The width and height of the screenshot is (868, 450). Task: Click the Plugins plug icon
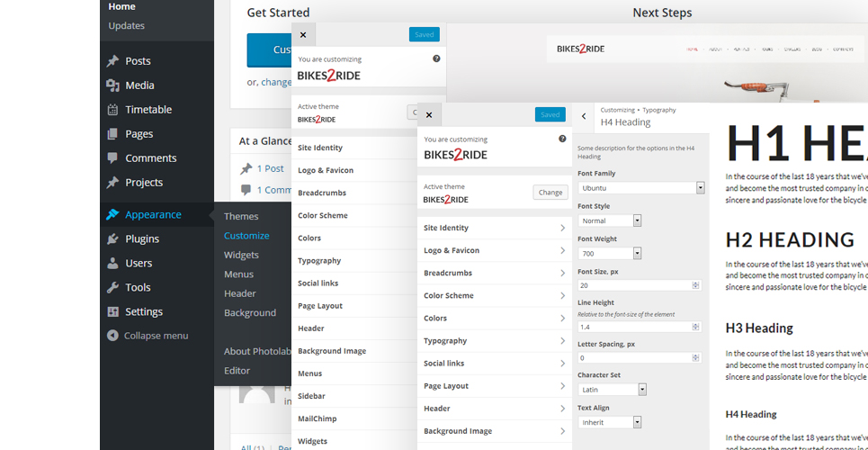coord(113,238)
